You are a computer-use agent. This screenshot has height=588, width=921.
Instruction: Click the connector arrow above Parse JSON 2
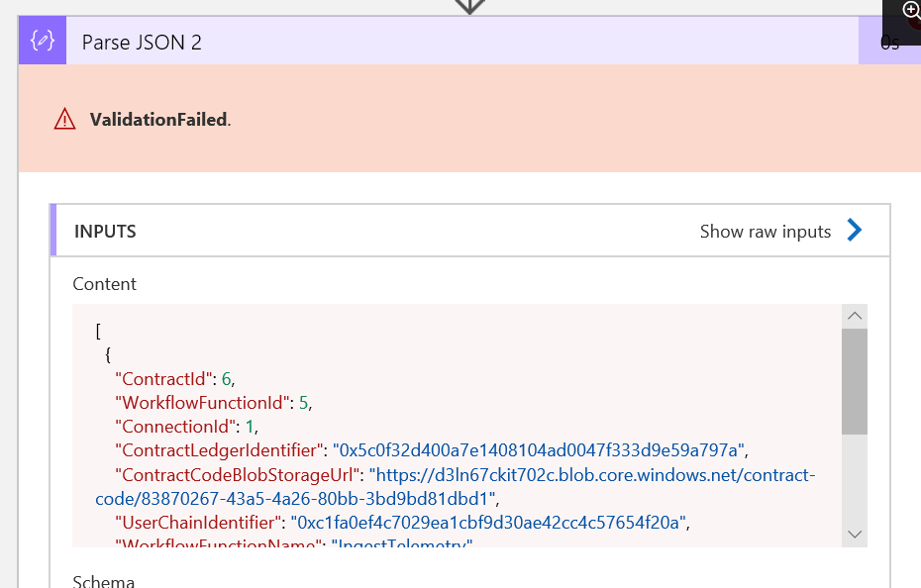(x=469, y=6)
